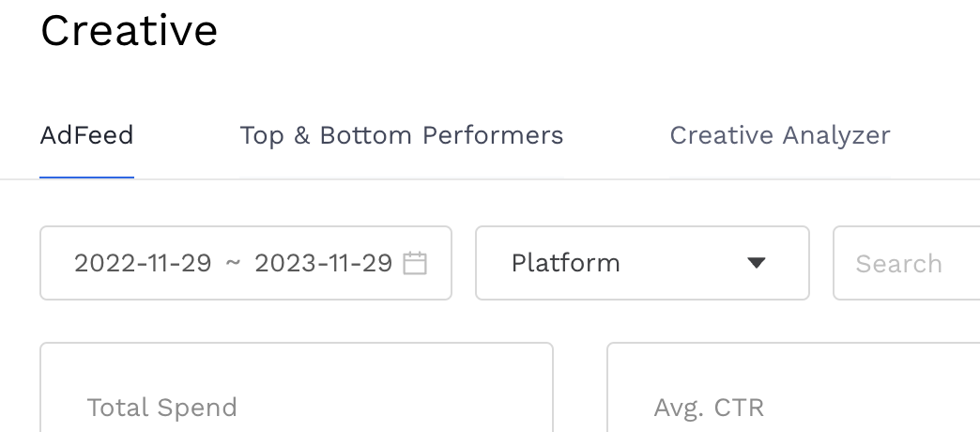This screenshot has width=980, height=432.
Task: Click the Platform label in the dropdown
Action: [x=565, y=263]
